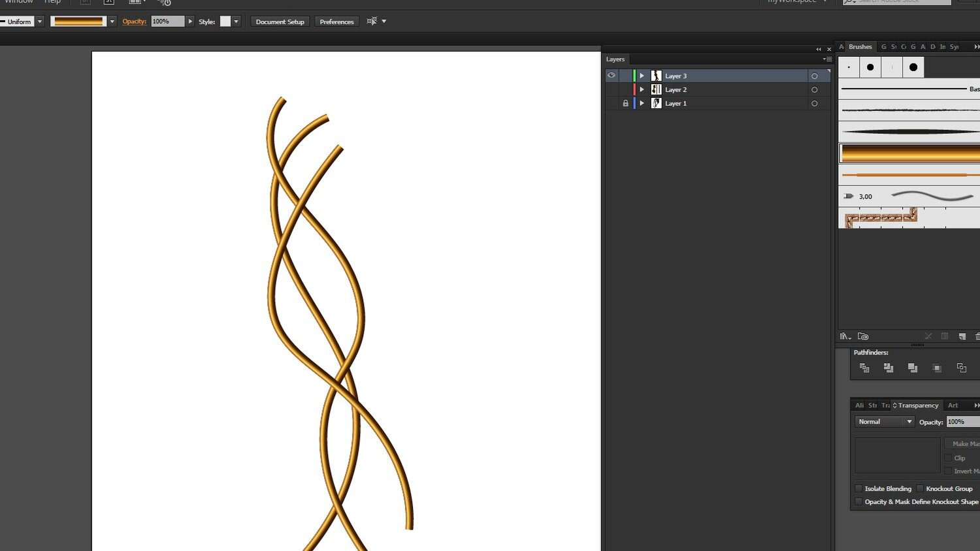Enable Opacity & Mask Define Knockout Shape
Image resolution: width=980 pixels, height=551 pixels.
tap(858, 501)
